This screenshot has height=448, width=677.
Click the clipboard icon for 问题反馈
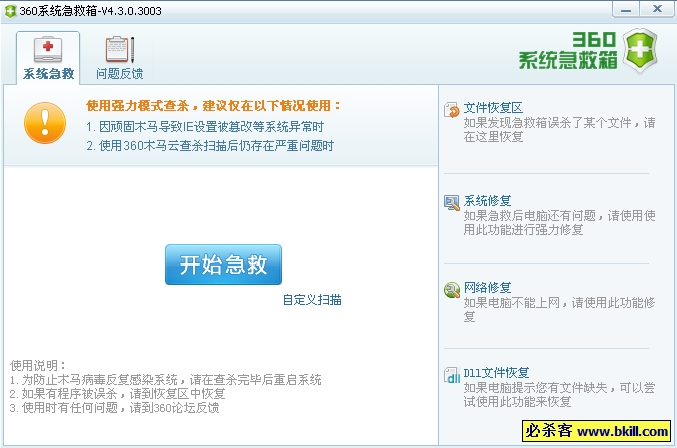click(120, 49)
